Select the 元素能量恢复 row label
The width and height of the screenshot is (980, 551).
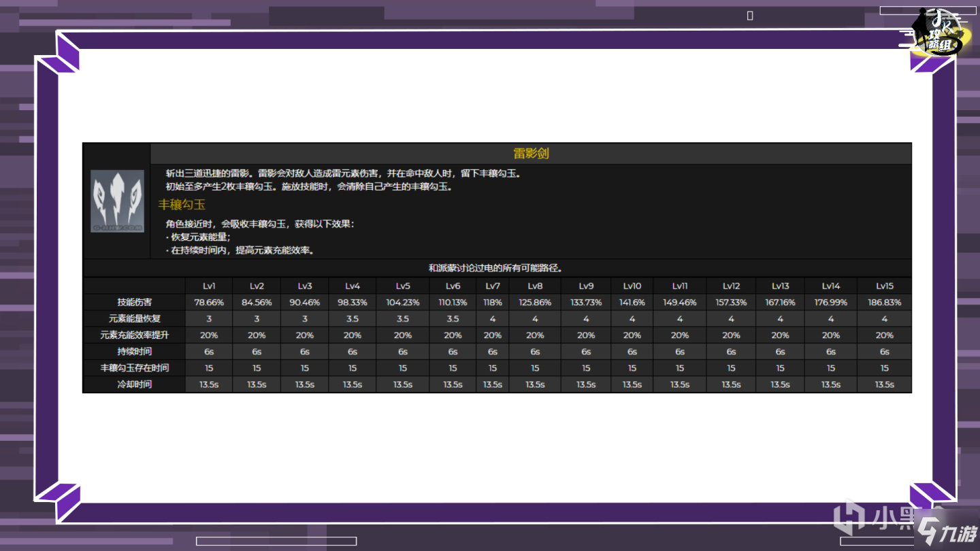pos(134,319)
